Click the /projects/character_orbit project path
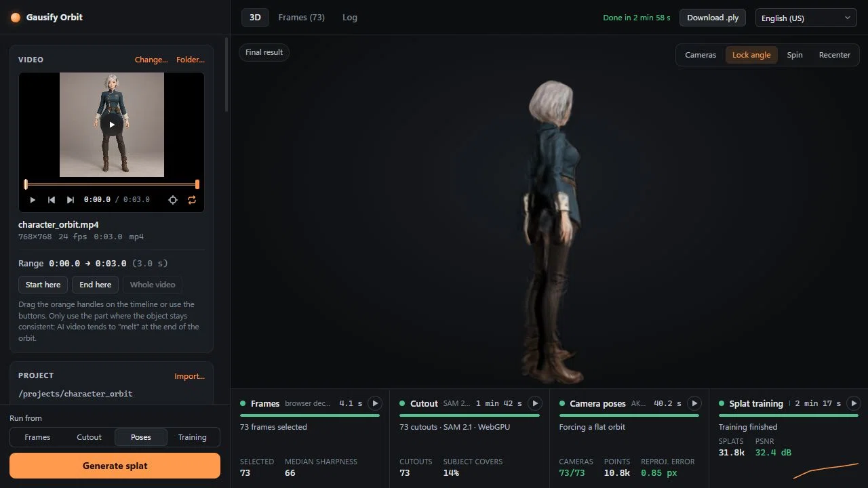This screenshot has height=488, width=868. (x=75, y=394)
